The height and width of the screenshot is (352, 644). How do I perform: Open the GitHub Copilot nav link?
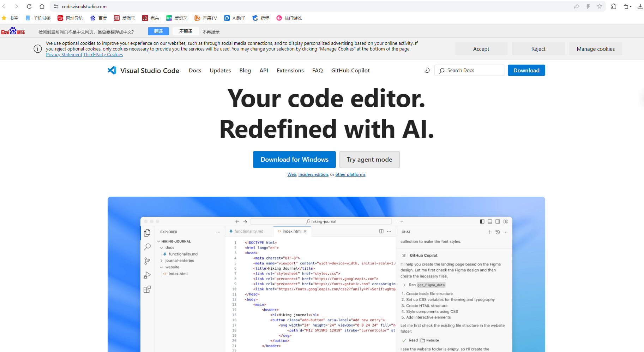pos(350,71)
